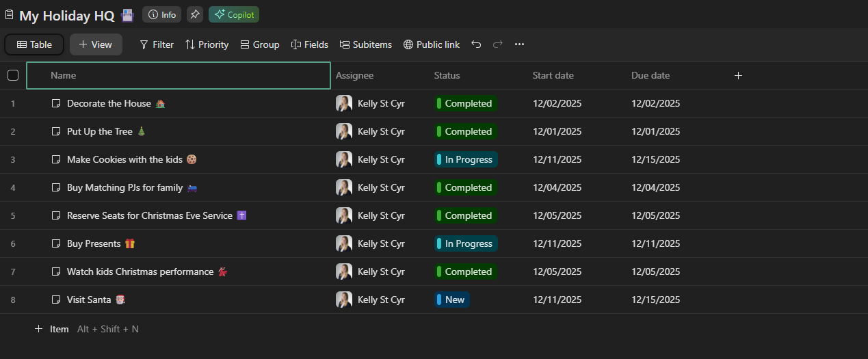Click Kelly St Cyr avatar in row 3
868x359 pixels.
pos(343,159)
